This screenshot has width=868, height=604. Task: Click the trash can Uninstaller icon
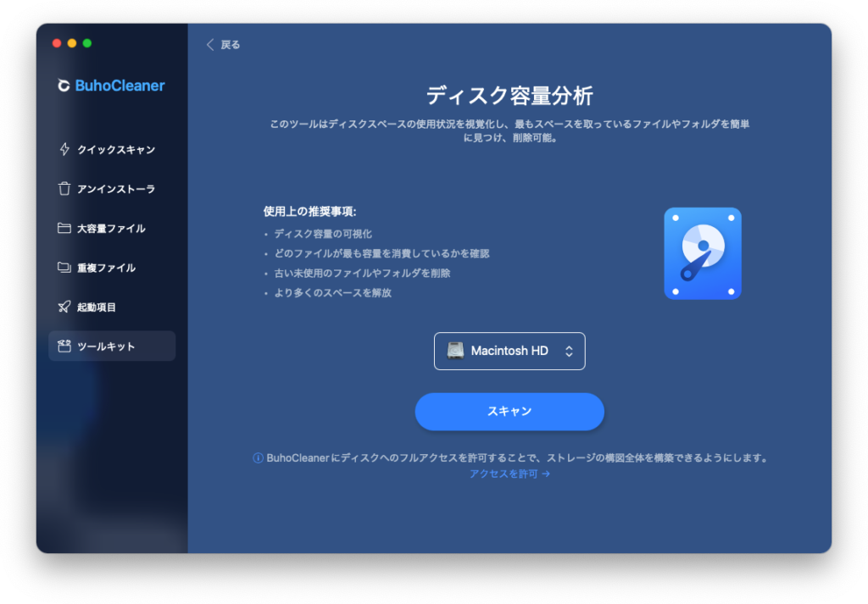(64, 189)
